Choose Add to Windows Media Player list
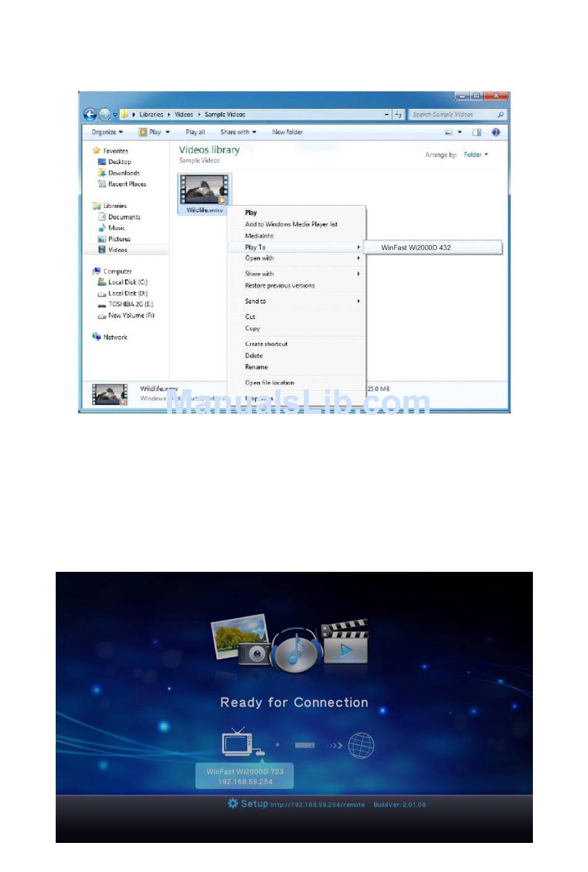The height and width of the screenshot is (872, 588). tap(291, 225)
